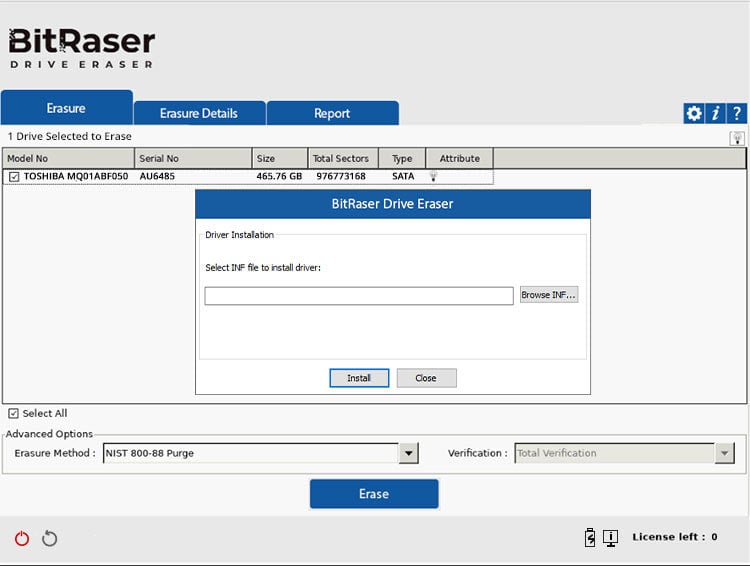Sort by the Serial No column header
Screen dimensions: 750x566
click(193, 158)
